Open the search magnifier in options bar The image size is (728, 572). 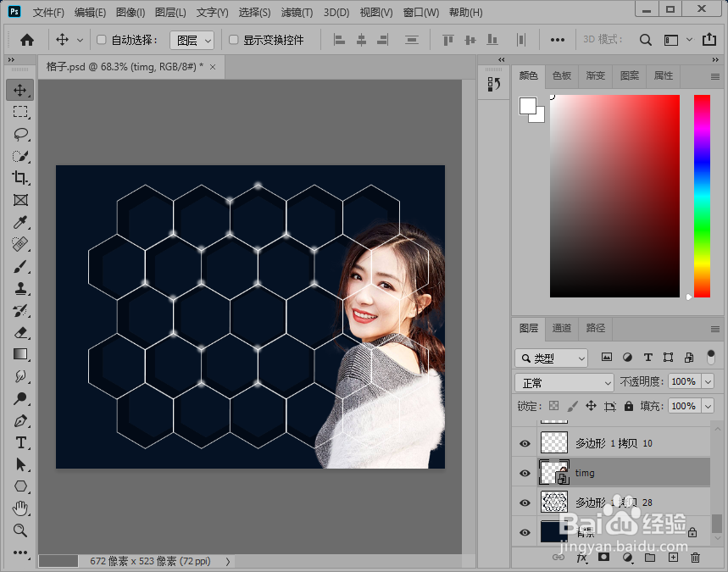tap(645, 40)
